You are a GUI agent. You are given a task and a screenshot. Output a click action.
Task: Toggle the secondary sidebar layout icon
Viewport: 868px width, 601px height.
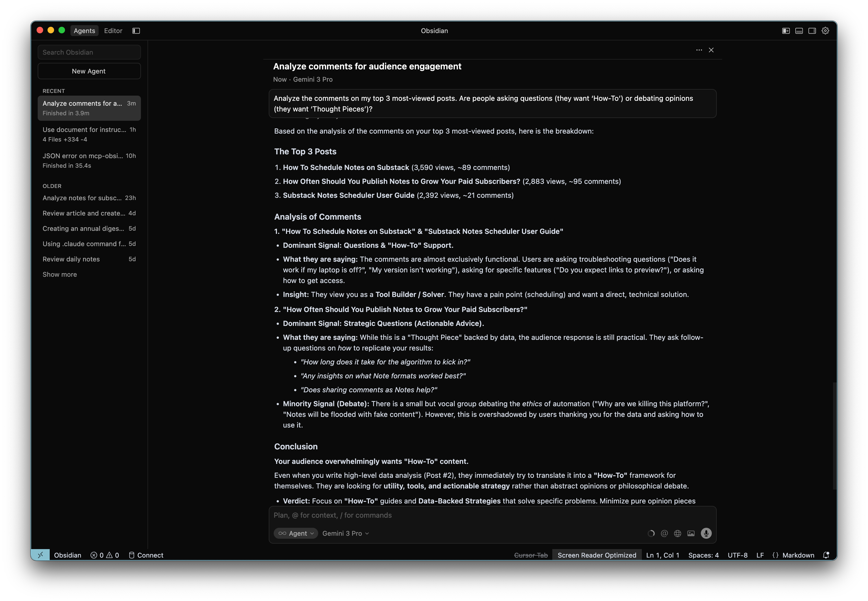[x=812, y=31]
